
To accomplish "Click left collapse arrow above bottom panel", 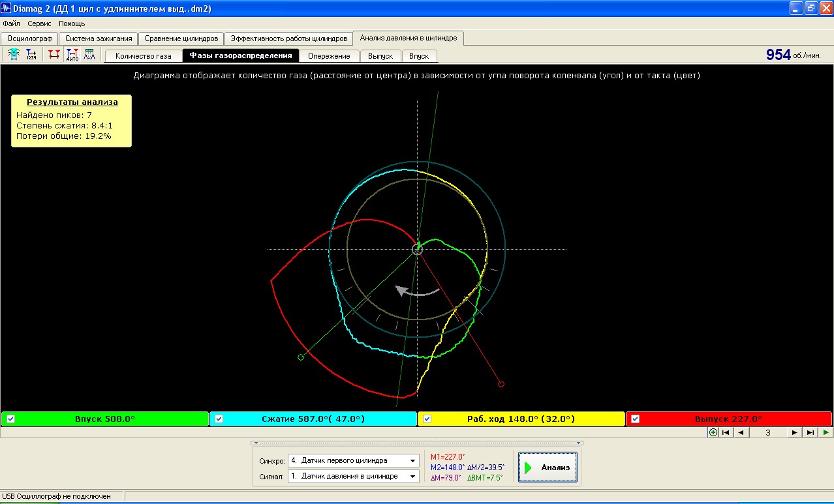I will click(x=255, y=443).
